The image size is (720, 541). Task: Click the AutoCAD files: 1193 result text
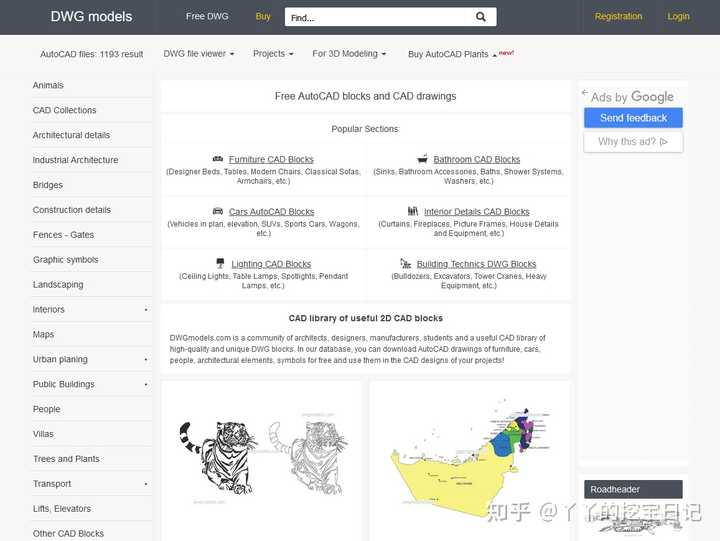click(x=92, y=54)
